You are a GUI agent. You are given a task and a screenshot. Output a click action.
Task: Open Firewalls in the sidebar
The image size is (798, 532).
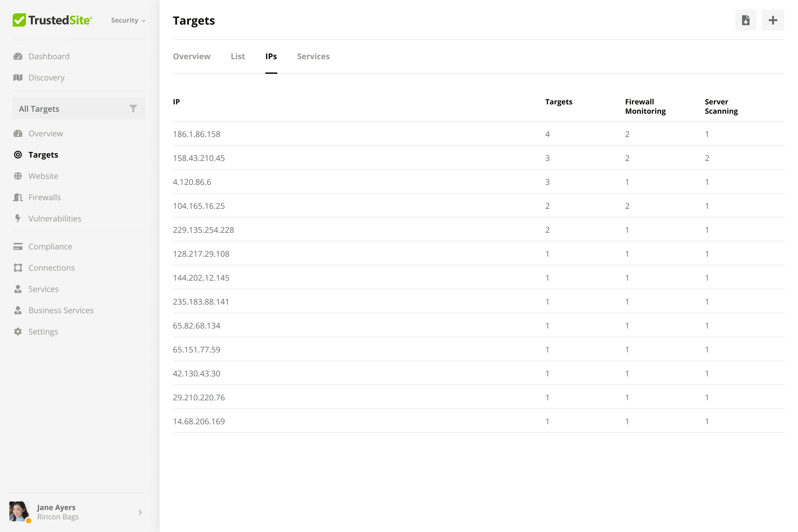(x=45, y=197)
